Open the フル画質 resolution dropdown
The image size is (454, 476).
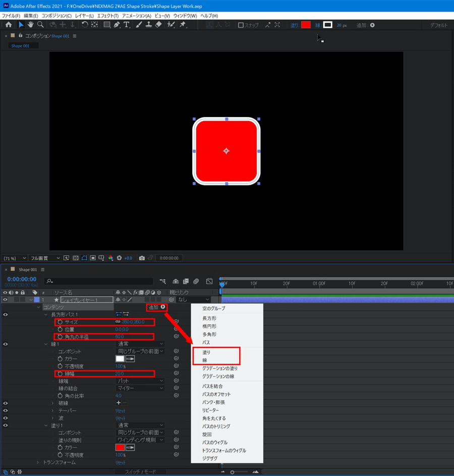pyautogui.click(x=44, y=258)
